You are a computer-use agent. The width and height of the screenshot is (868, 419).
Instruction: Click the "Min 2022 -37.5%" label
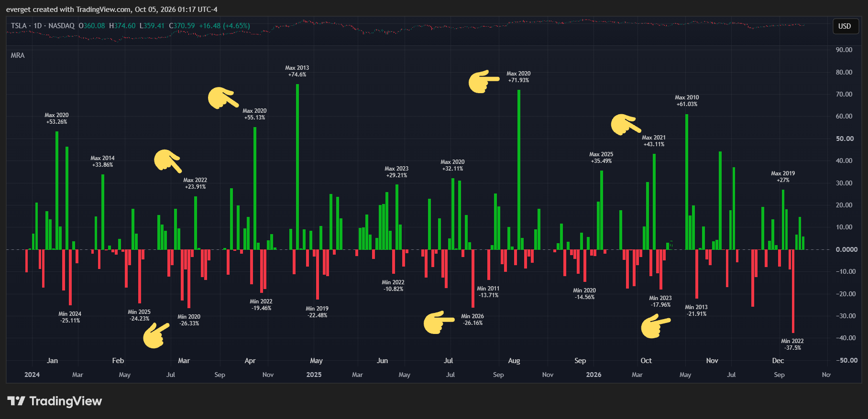792,344
